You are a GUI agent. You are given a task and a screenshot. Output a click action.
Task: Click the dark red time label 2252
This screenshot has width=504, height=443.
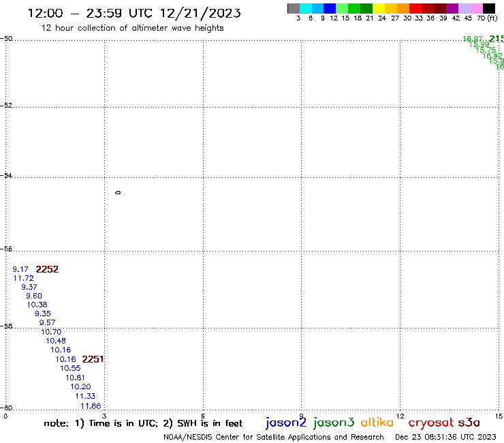click(47, 269)
